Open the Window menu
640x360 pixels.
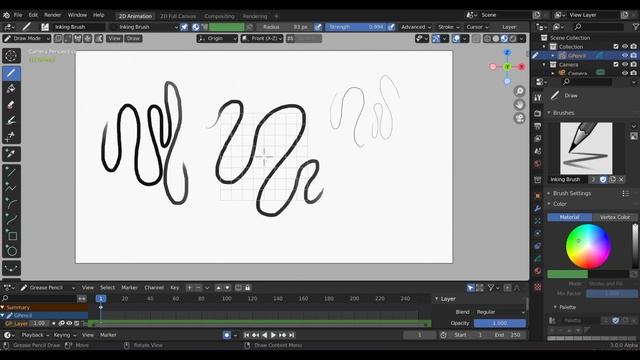[77, 15]
